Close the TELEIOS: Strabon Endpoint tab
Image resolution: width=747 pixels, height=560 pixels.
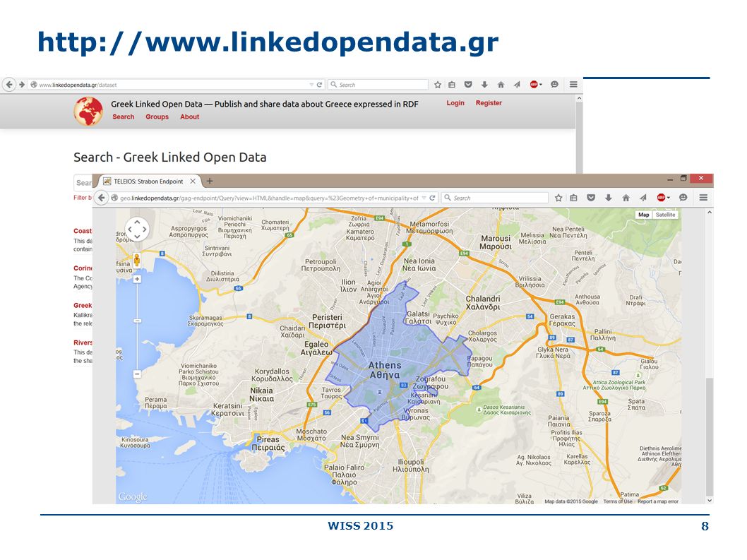point(193,181)
